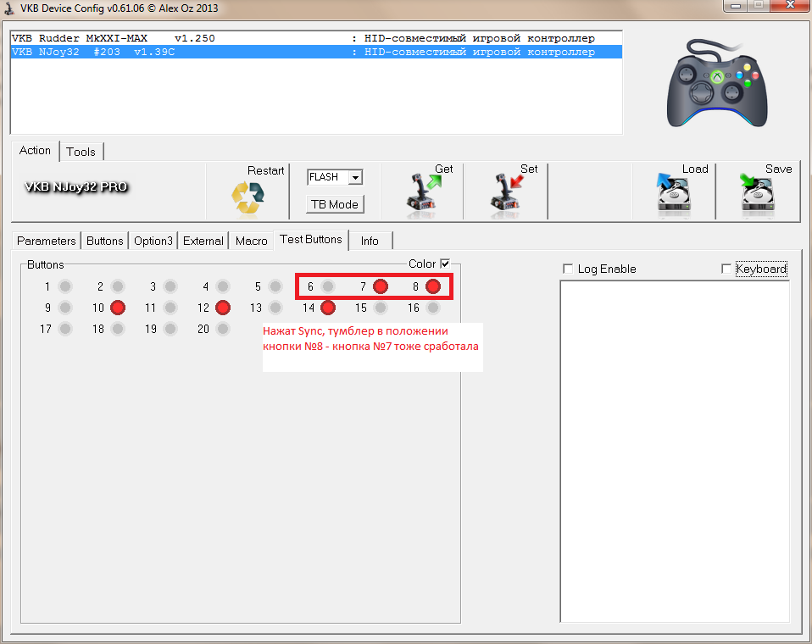Uncheck the Color checkbox
Image resolution: width=812 pixels, height=644 pixels.
click(445, 264)
